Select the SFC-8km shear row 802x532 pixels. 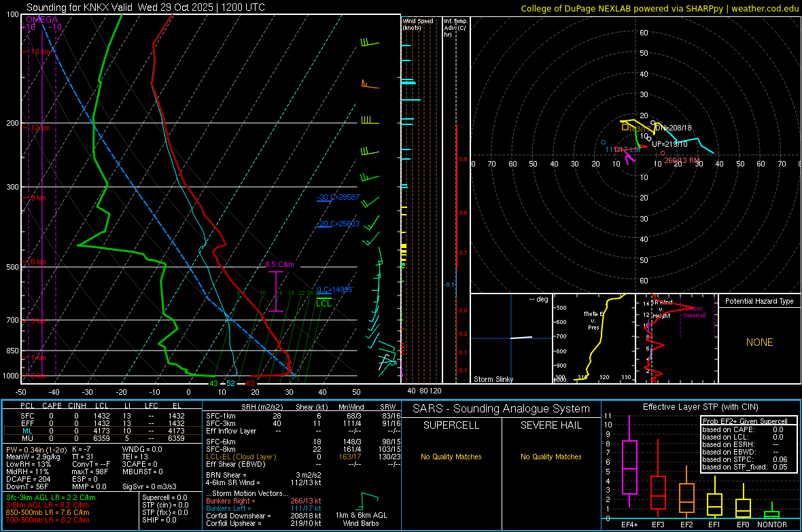click(x=303, y=449)
